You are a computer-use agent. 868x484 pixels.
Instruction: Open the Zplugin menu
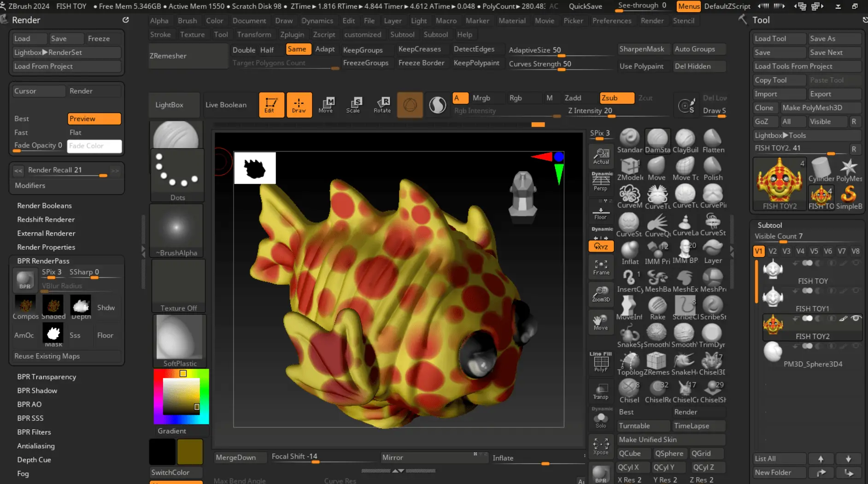coord(292,35)
